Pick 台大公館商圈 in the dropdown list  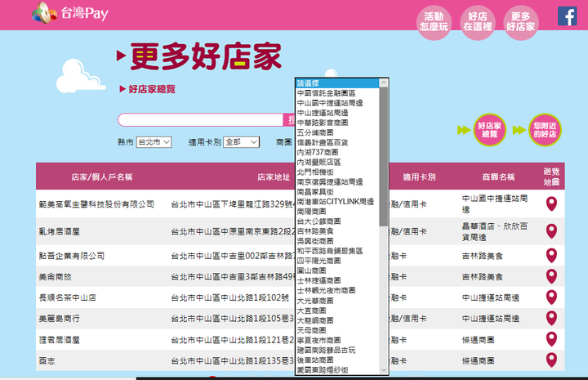337,221
